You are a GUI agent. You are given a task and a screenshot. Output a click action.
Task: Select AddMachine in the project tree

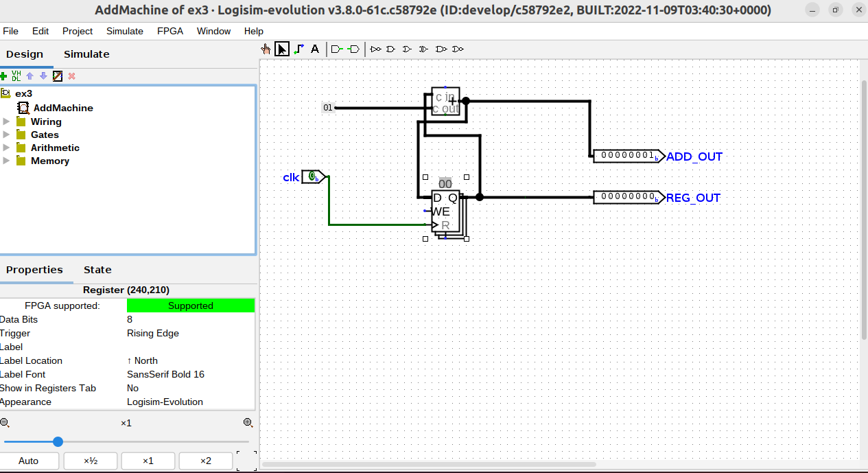(63, 108)
